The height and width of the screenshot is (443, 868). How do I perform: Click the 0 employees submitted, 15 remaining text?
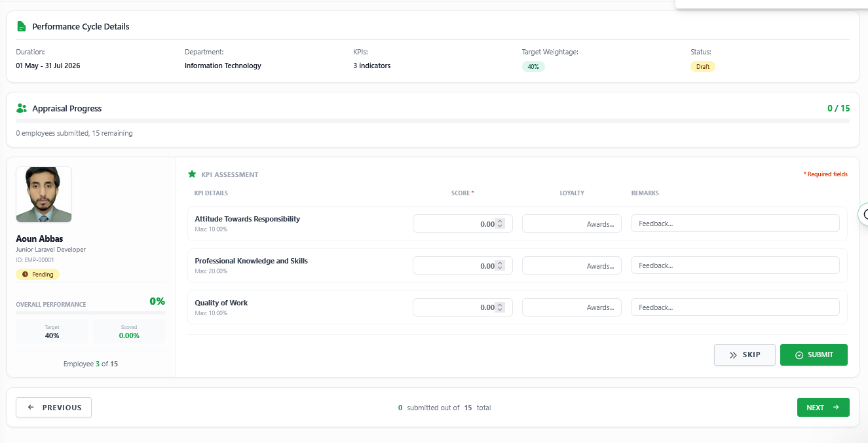(74, 134)
